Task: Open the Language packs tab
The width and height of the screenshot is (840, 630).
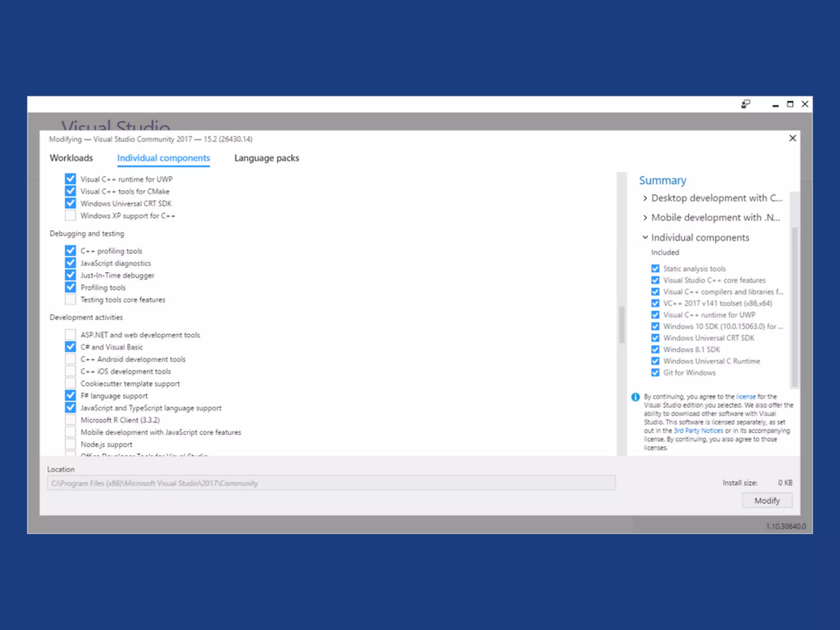Action: click(267, 158)
